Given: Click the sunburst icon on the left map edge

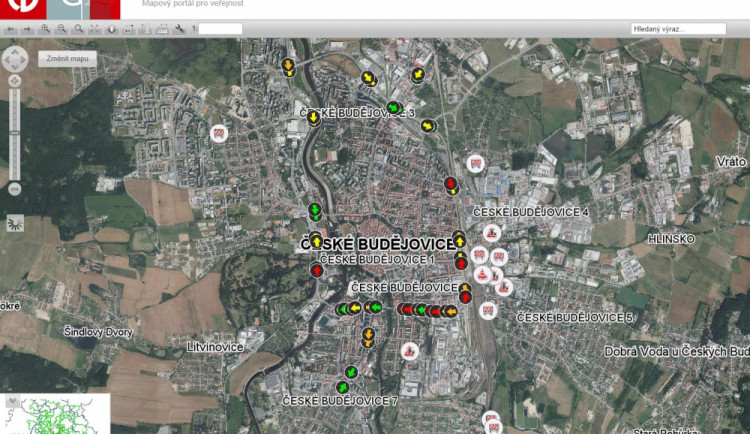Looking at the screenshot, I should tap(15, 223).
